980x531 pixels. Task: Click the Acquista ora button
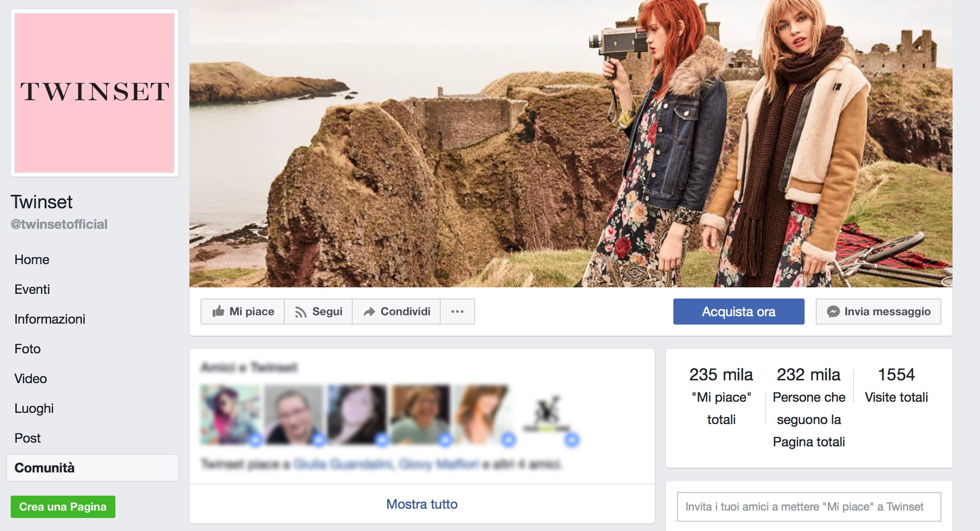click(738, 312)
